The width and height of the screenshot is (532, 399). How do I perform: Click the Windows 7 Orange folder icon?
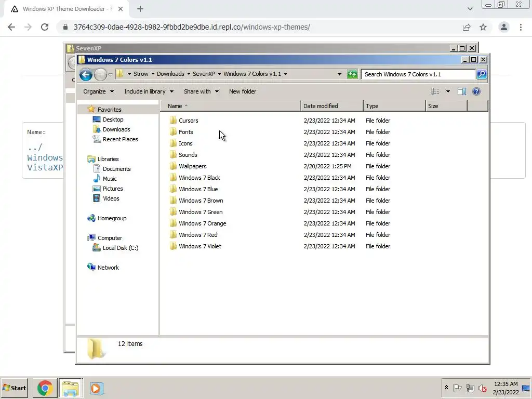tap(173, 223)
